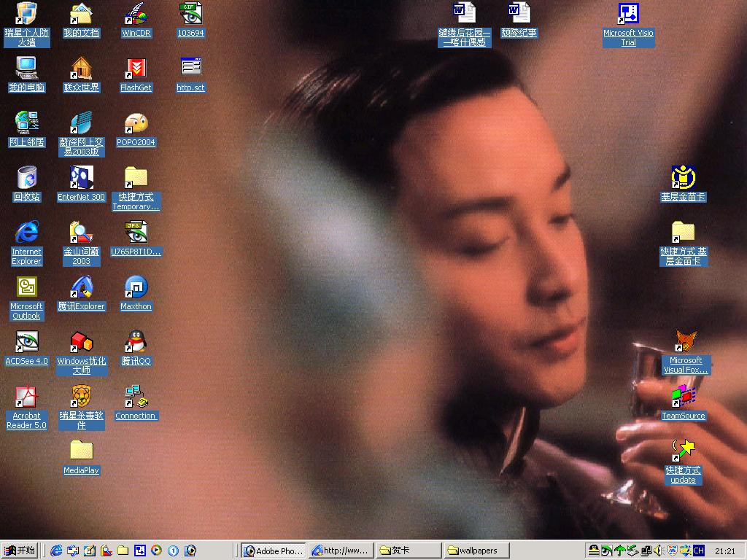Open the Quick Launch folder icon
This screenshot has width=747, height=560.
click(x=123, y=551)
